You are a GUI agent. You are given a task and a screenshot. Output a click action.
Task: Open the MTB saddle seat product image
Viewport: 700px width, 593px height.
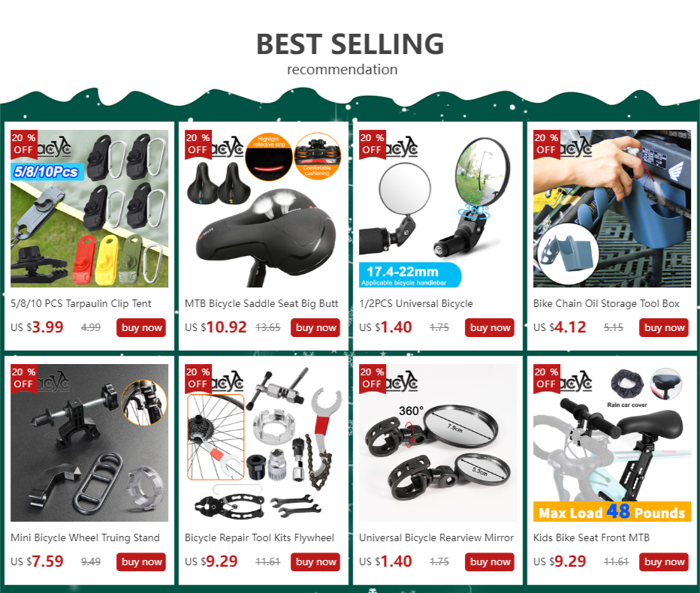coord(264,209)
